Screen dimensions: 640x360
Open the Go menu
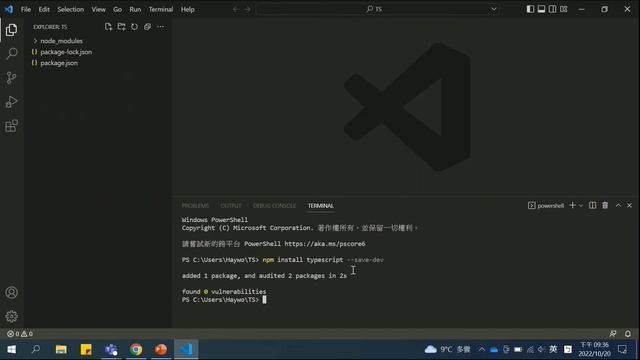tap(118, 9)
